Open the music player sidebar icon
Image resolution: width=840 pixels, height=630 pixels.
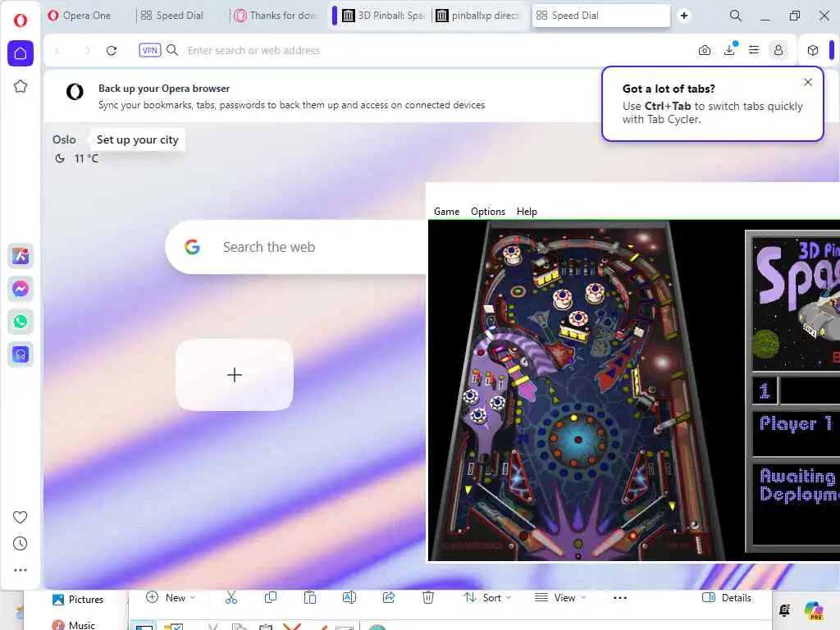point(21,354)
